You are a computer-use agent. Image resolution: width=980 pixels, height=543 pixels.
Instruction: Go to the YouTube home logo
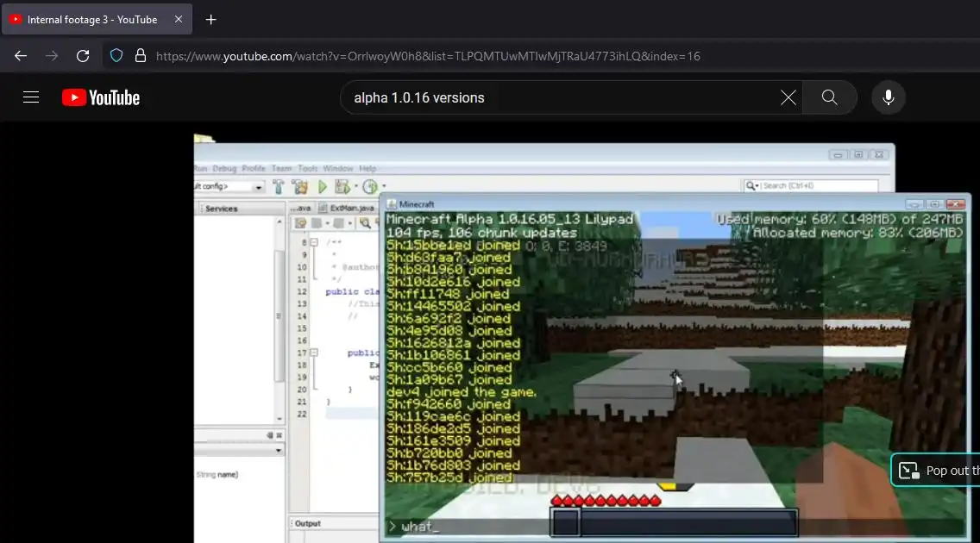tap(101, 97)
